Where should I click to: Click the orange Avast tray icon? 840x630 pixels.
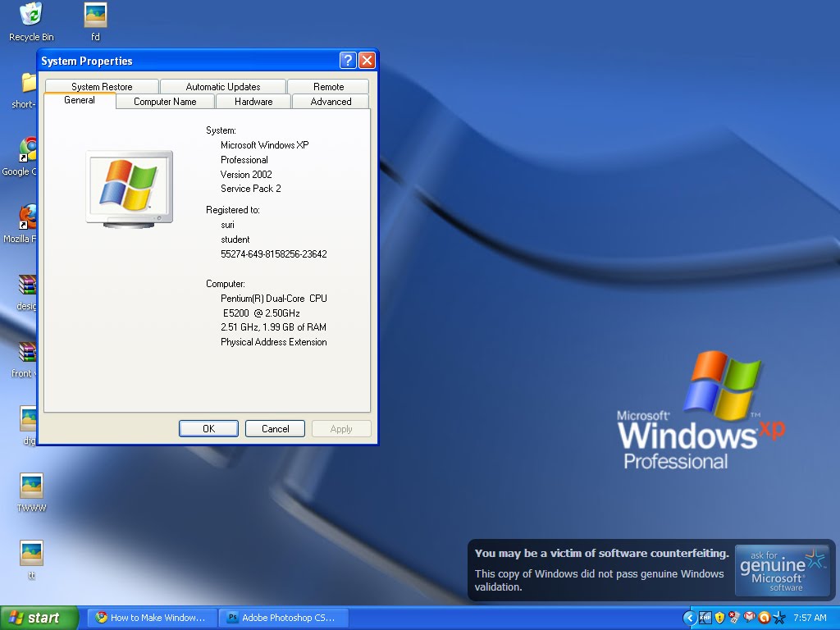tap(764, 618)
